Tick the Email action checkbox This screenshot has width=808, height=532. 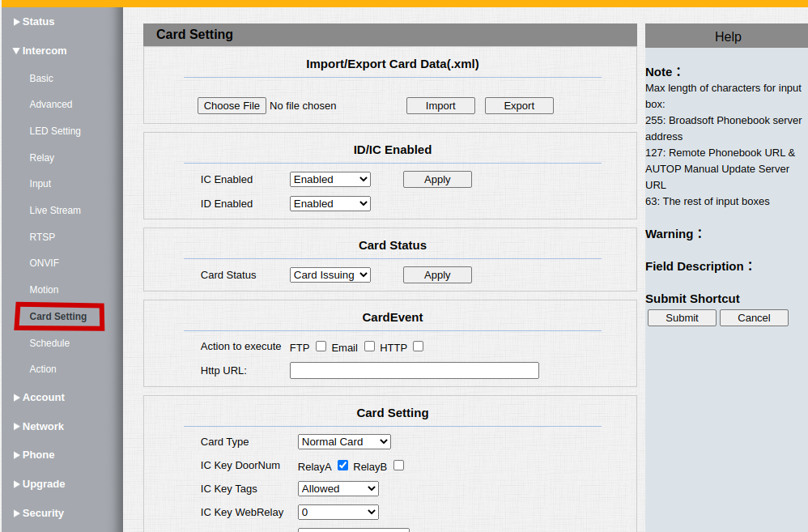click(x=369, y=347)
